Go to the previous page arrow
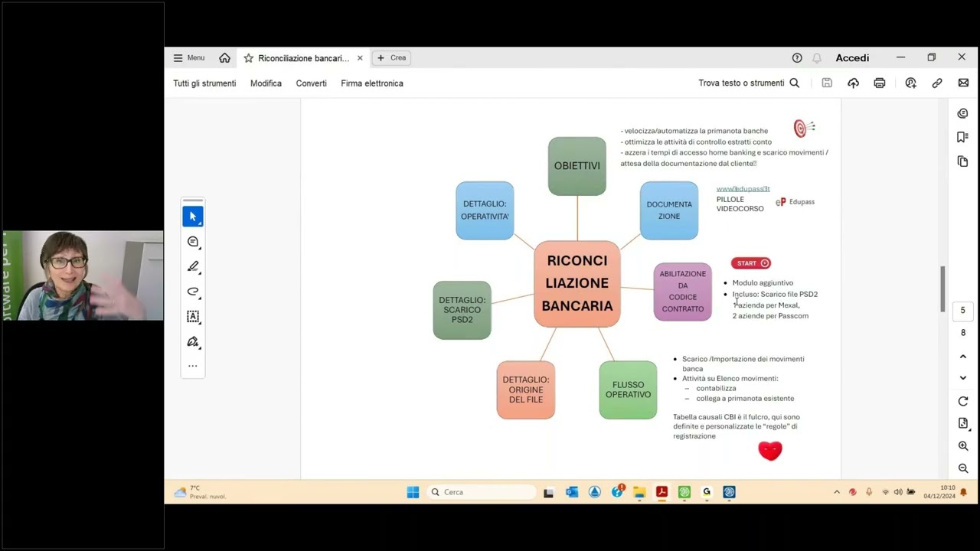This screenshot has height=551, width=980. [963, 357]
